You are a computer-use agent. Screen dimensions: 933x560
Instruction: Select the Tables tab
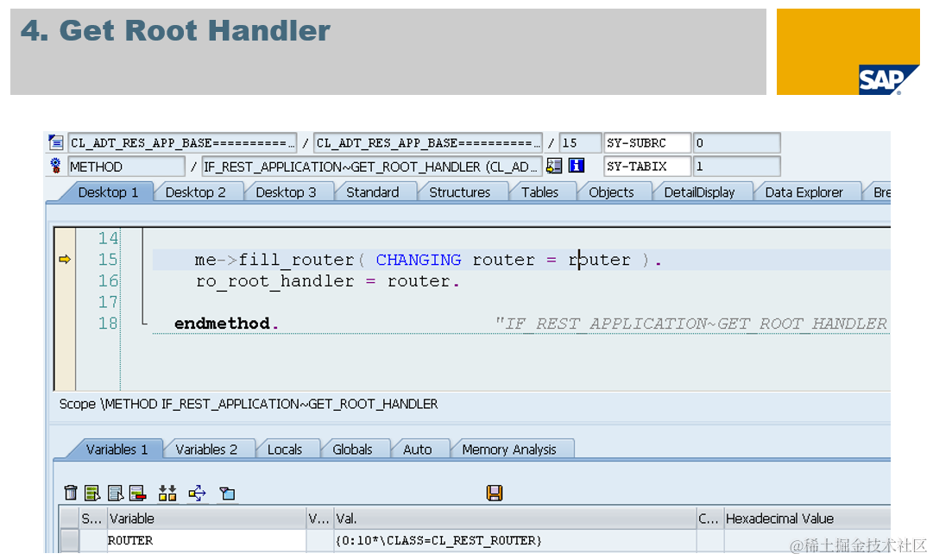coord(539,192)
